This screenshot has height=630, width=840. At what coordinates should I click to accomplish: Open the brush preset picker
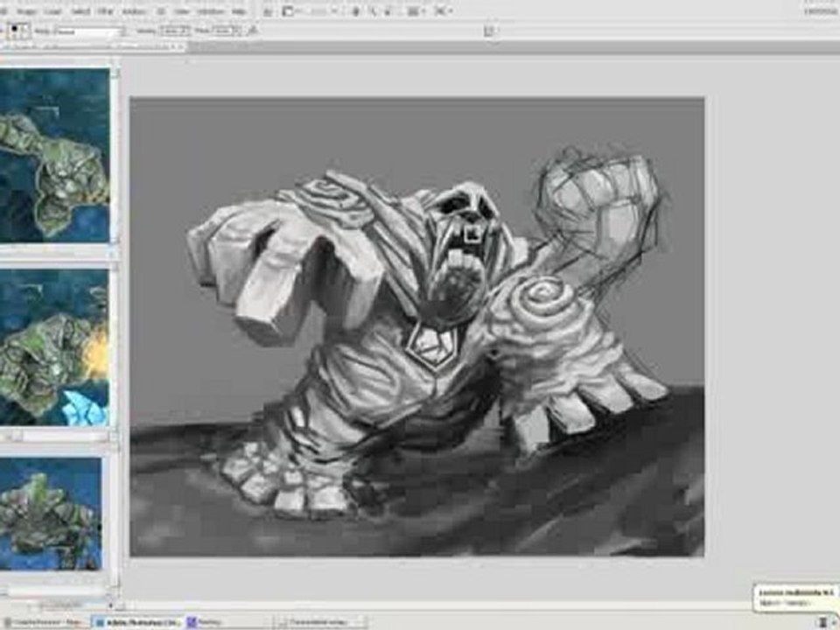click(19, 31)
